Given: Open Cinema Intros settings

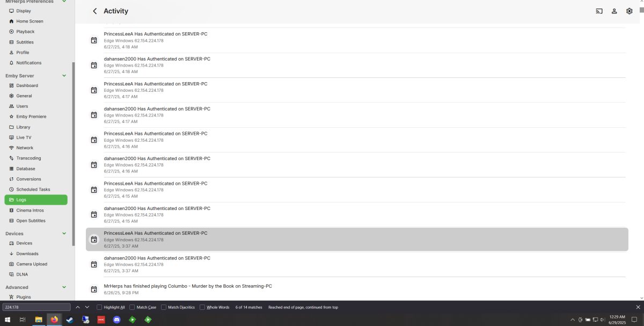Looking at the screenshot, I should [36, 211].
